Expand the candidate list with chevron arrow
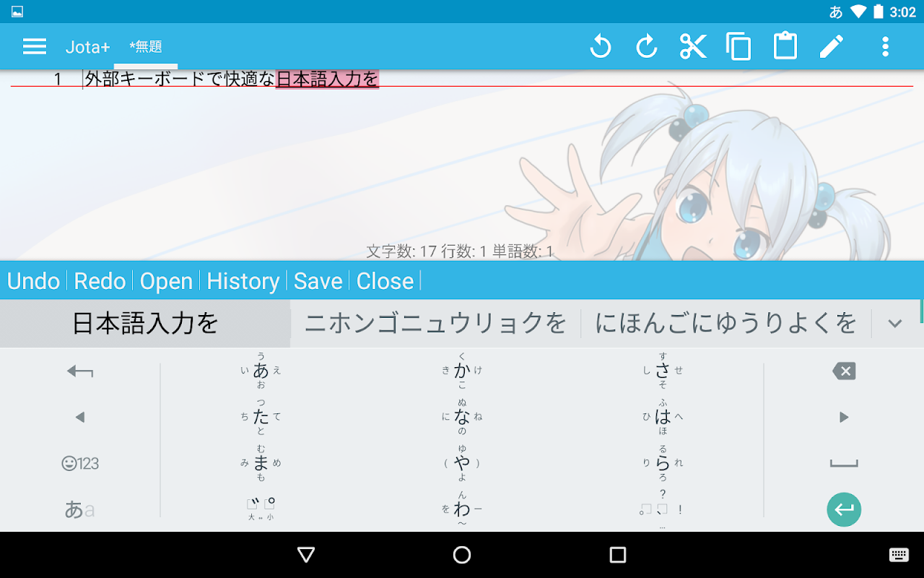924x578 pixels. pyautogui.click(x=895, y=323)
